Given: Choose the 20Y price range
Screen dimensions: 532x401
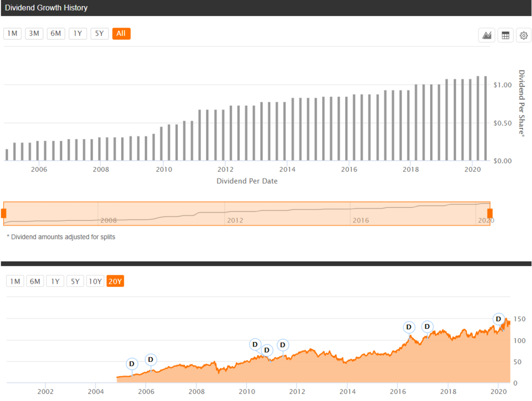Looking at the screenshot, I should [x=115, y=281].
